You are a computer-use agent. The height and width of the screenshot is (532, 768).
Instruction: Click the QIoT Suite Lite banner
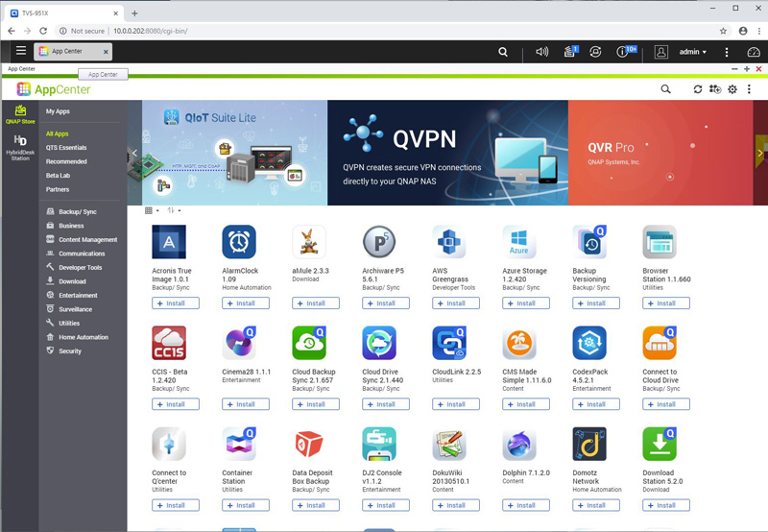coord(234,153)
